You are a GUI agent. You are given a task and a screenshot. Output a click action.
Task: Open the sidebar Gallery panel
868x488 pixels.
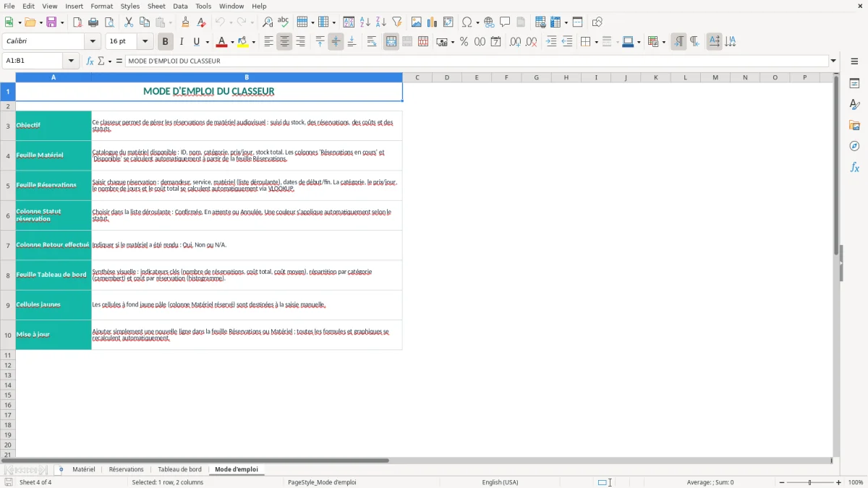[x=854, y=125]
